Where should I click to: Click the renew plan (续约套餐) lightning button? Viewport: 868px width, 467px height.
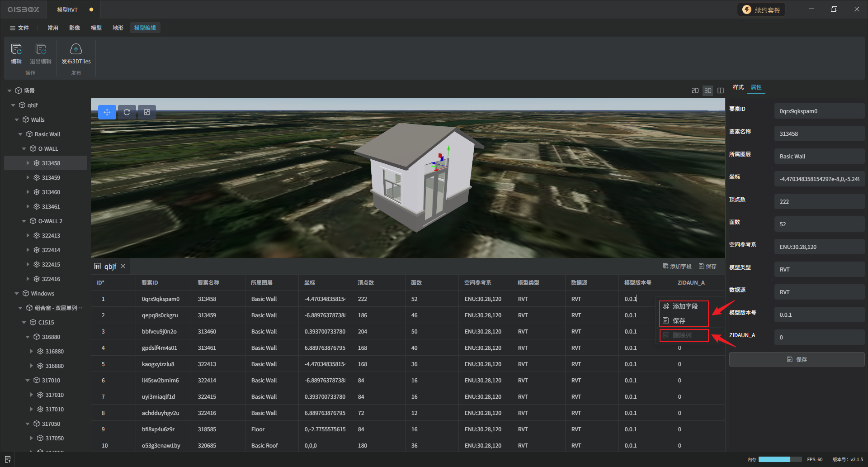coord(761,10)
